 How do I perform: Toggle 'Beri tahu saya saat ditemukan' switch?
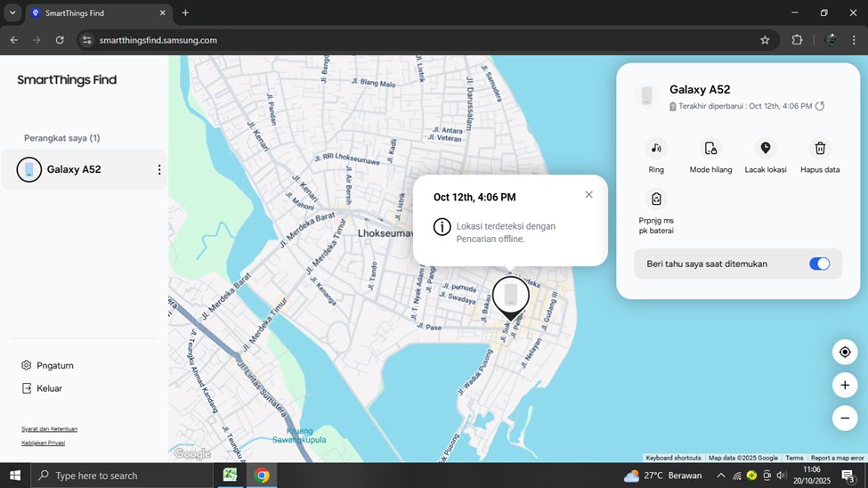click(819, 264)
